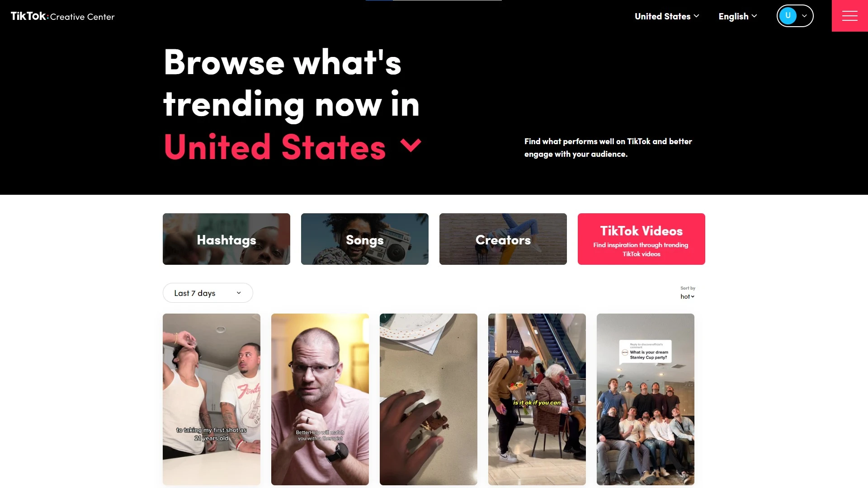The height and width of the screenshot is (488, 868).
Task: Click the Stanley Cup party video thumbnail
Action: 645,399
